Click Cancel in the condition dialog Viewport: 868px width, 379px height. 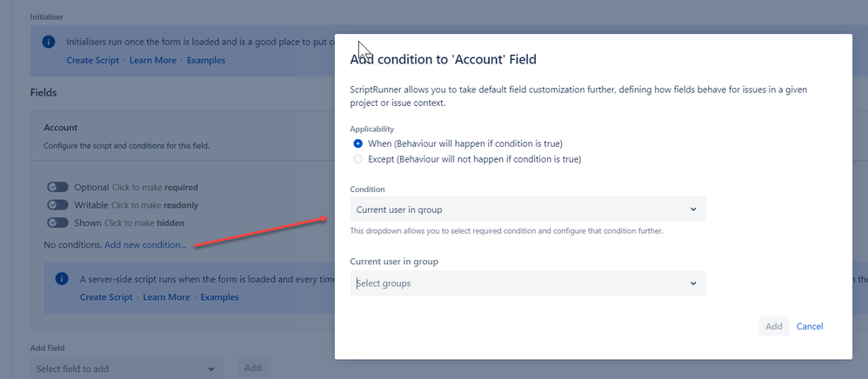pos(810,327)
